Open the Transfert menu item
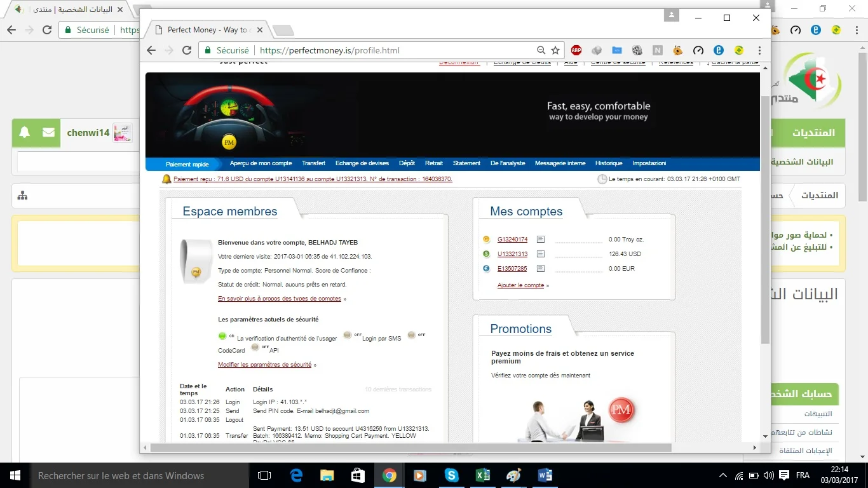 click(x=313, y=163)
